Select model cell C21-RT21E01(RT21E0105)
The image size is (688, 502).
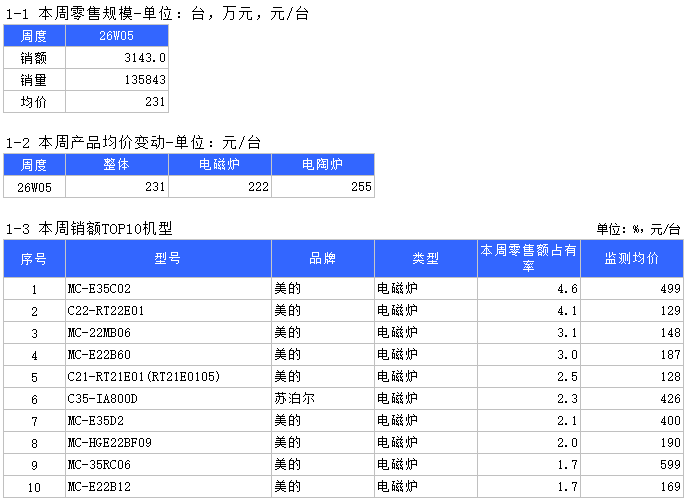(168, 377)
